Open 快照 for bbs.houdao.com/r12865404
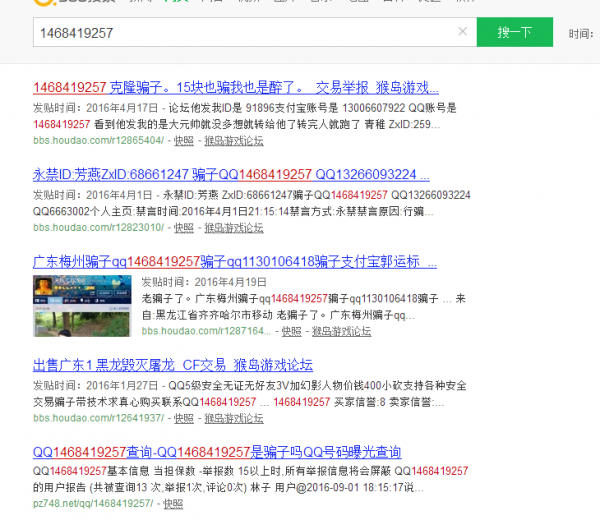The width and height of the screenshot is (600, 520). coord(184,141)
